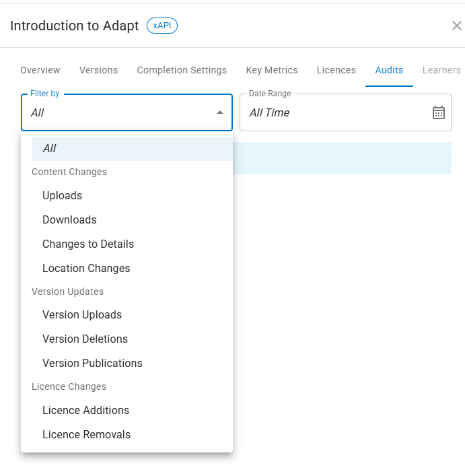The width and height of the screenshot is (465, 476).
Task: Choose Downloads from the filter list
Action: click(69, 220)
